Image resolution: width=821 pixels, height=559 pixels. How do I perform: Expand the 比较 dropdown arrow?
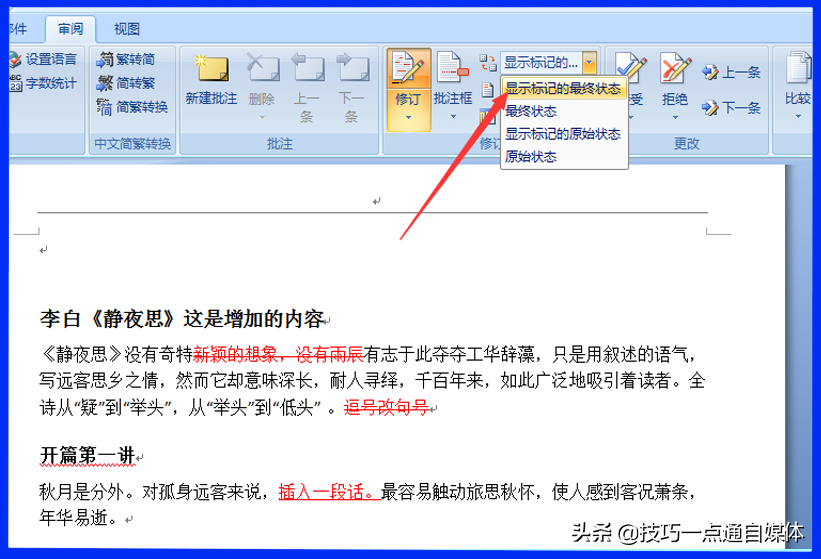click(x=798, y=117)
